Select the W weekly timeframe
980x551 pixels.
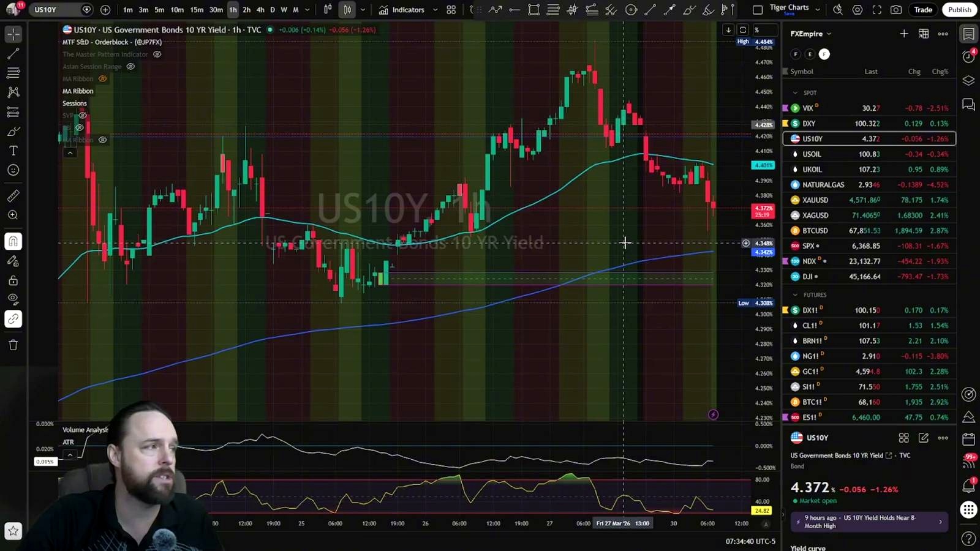(284, 10)
